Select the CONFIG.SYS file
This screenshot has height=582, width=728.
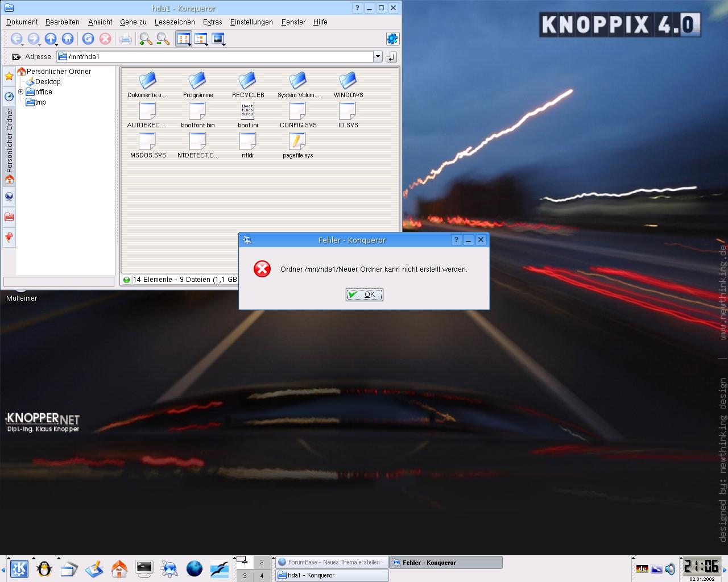coord(298,115)
